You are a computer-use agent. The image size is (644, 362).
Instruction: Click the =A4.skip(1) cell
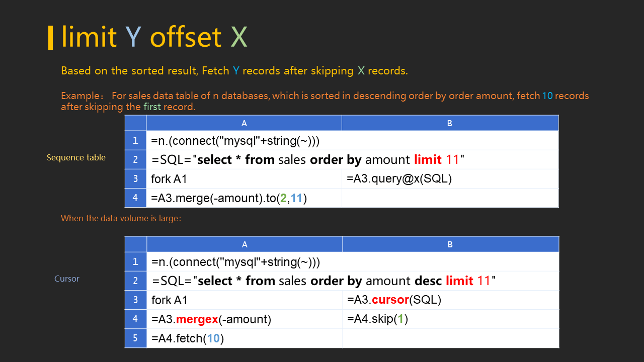(x=450, y=319)
